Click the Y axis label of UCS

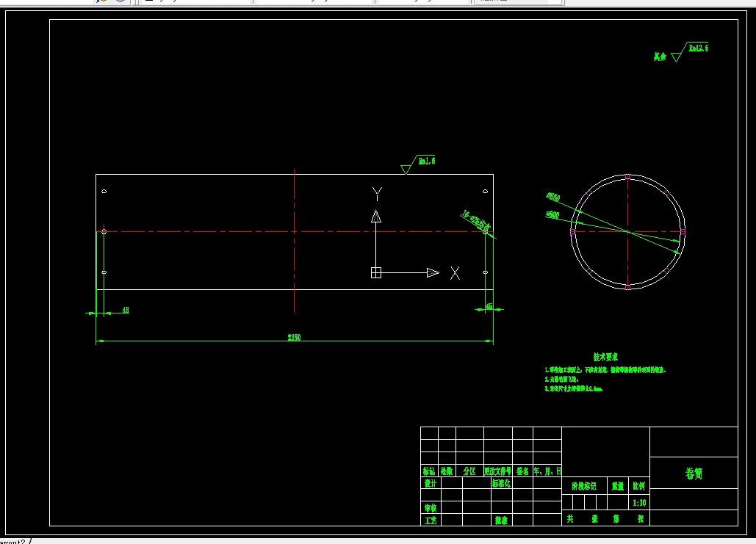(377, 195)
